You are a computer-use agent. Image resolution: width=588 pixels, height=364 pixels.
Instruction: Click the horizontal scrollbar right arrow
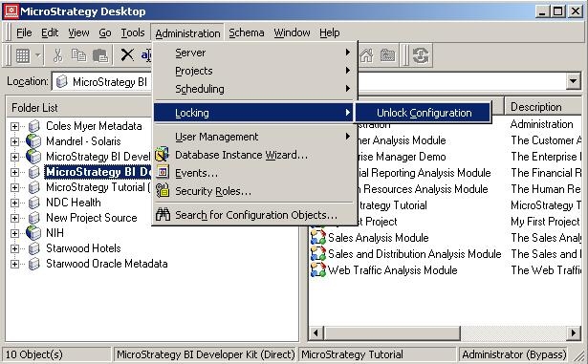point(574,332)
